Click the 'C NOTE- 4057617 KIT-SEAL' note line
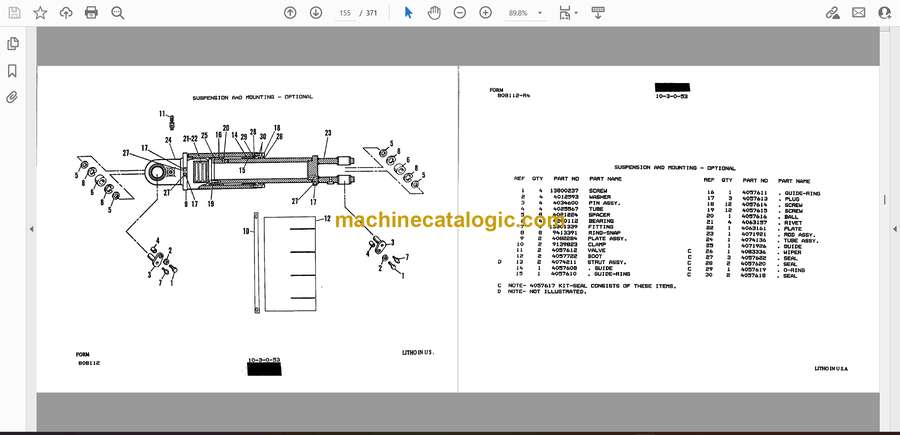Image resolution: width=900 pixels, height=435 pixels. pos(587,286)
